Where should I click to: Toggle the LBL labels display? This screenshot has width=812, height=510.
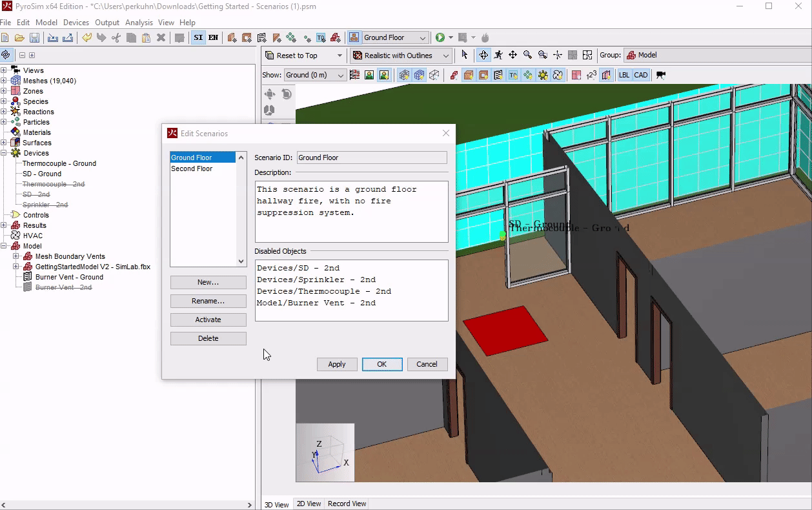[x=624, y=75]
